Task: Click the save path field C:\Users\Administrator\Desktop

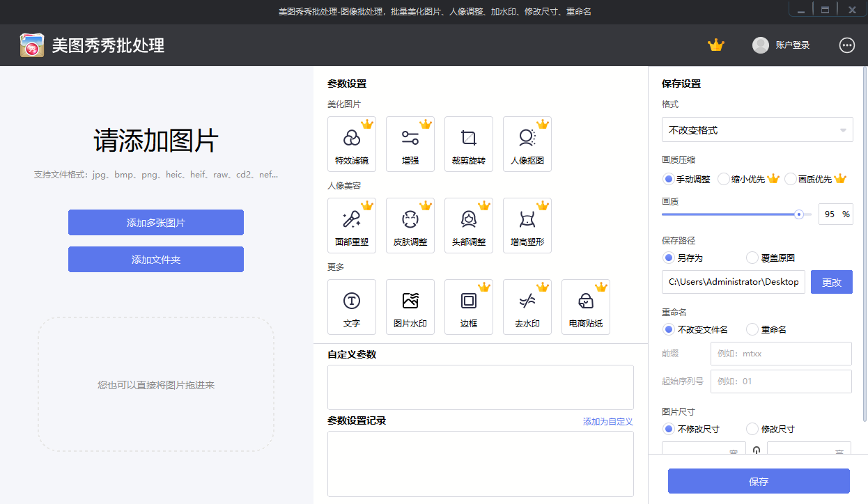Action: pyautogui.click(x=734, y=282)
